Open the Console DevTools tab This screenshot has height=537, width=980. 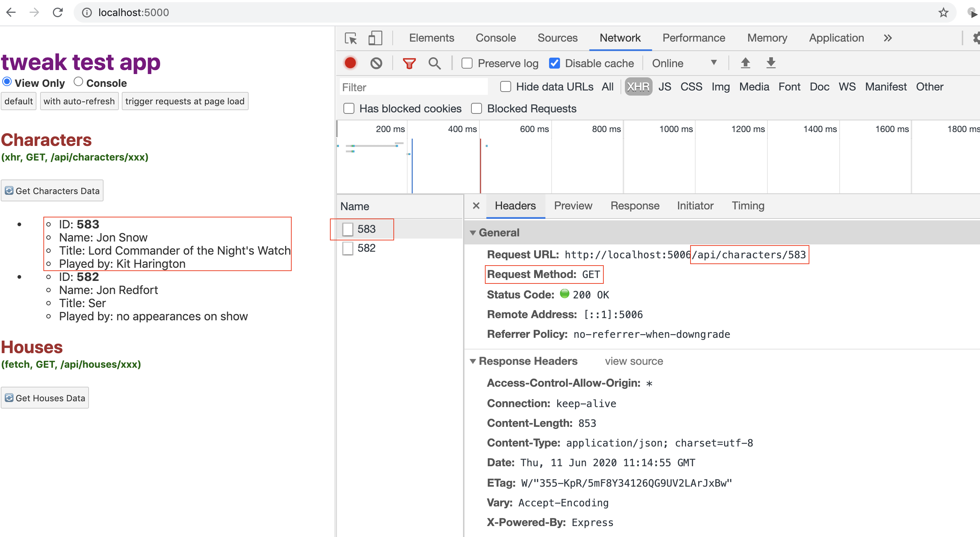coord(495,38)
